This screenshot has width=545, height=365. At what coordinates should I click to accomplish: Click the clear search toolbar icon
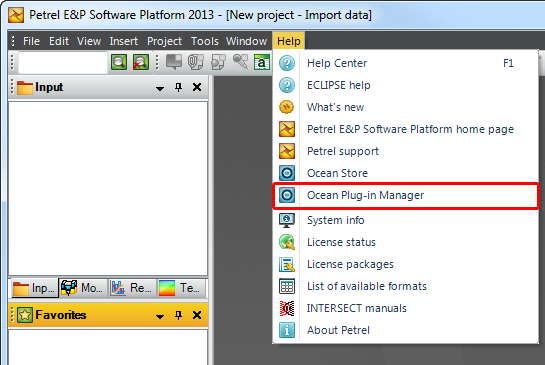pyautogui.click(x=141, y=62)
